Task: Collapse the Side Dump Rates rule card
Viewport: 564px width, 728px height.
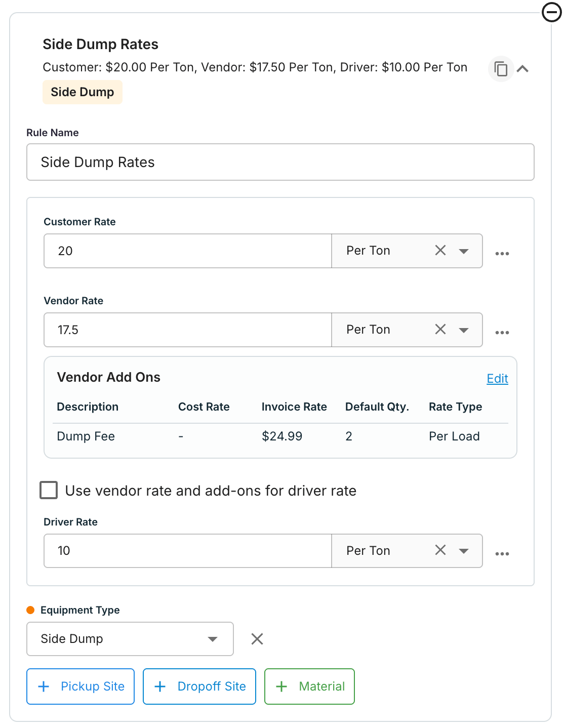Action: [522, 68]
